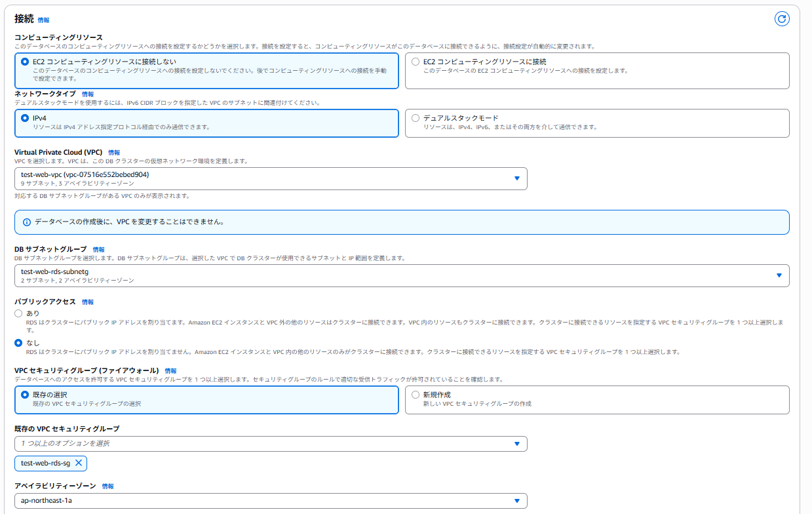Image resolution: width=812 pixels, height=514 pixels.
Task: Select 既存の選択 for VPC security group
Action: 25,395
